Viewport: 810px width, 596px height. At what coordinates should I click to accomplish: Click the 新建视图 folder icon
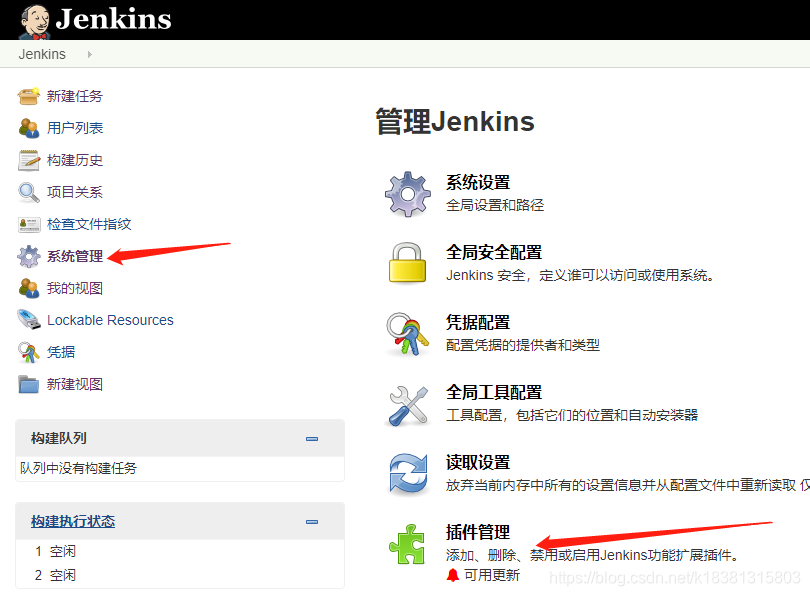pos(28,384)
